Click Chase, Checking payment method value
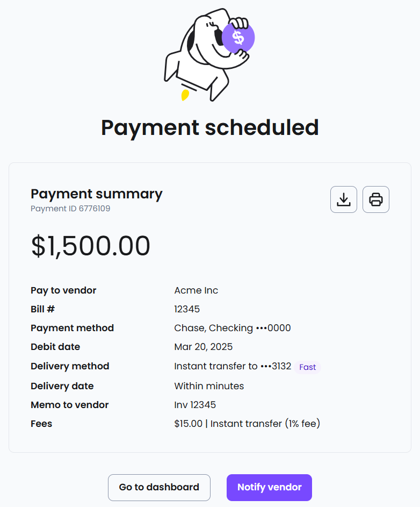Screen dimensions: 420x507 pos(233,328)
